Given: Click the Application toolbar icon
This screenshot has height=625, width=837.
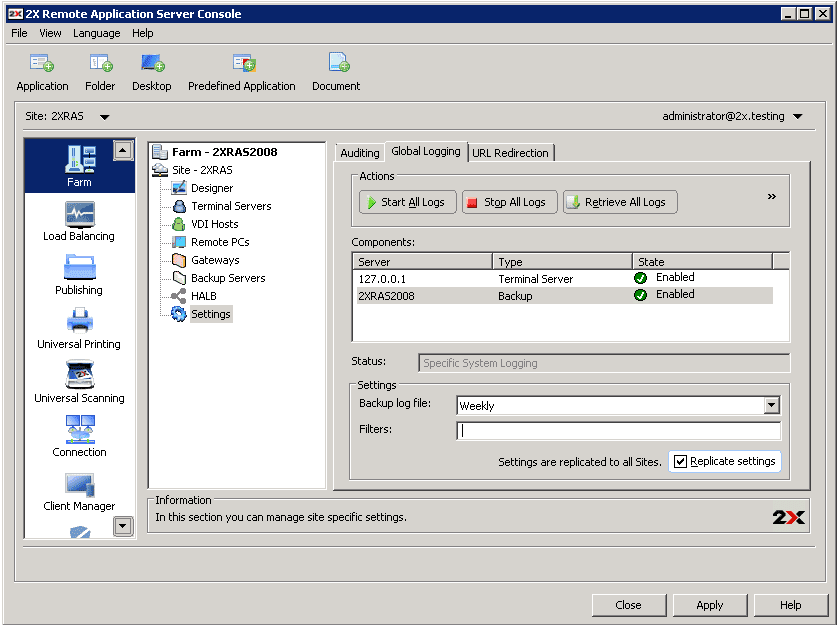Looking at the screenshot, I should click(x=42, y=64).
